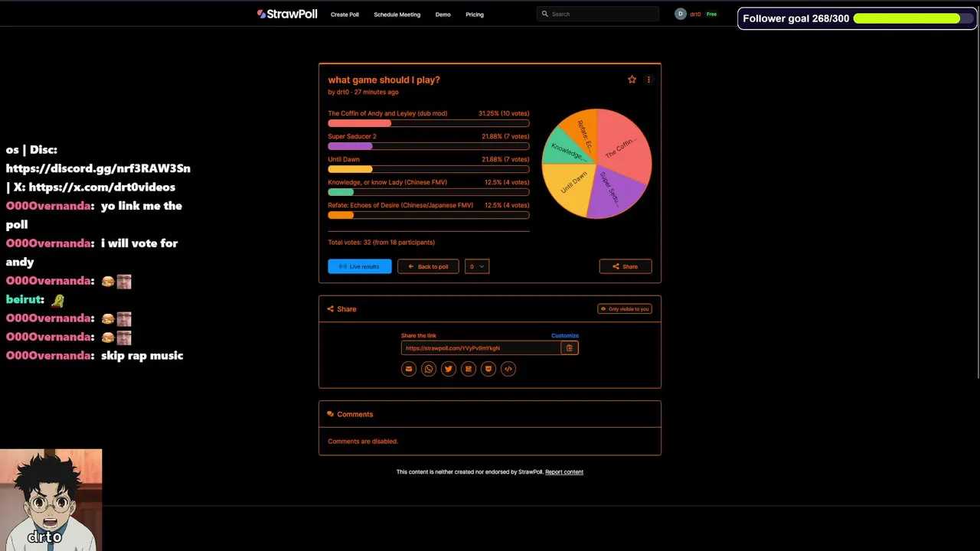Open the presentation share icon
The width and height of the screenshot is (980, 551).
pyautogui.click(x=488, y=369)
